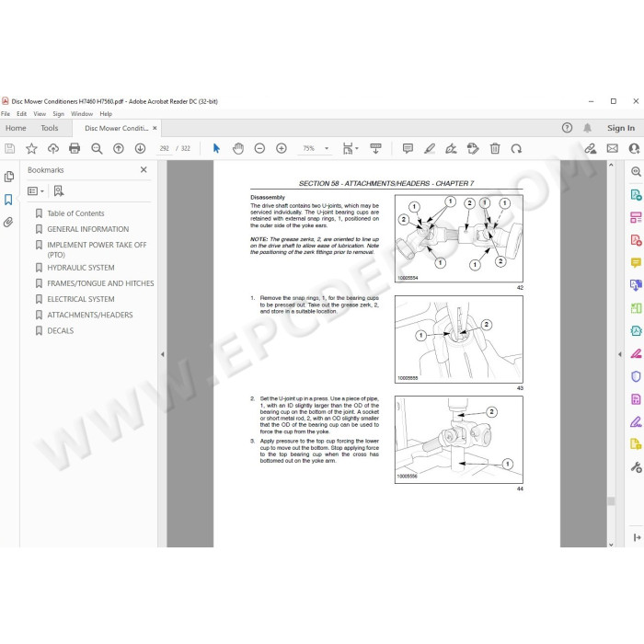Show page thumbnails panel icon
The image size is (644, 644).
point(8,177)
